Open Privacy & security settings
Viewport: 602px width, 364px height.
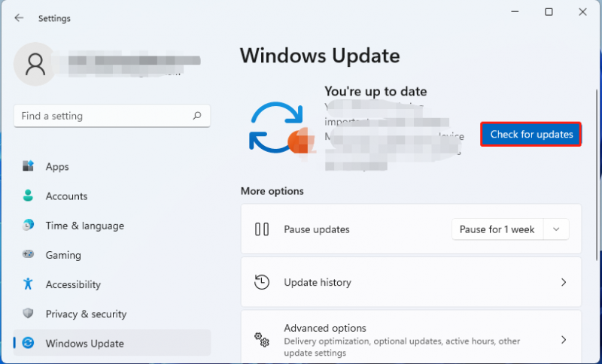click(x=111, y=314)
